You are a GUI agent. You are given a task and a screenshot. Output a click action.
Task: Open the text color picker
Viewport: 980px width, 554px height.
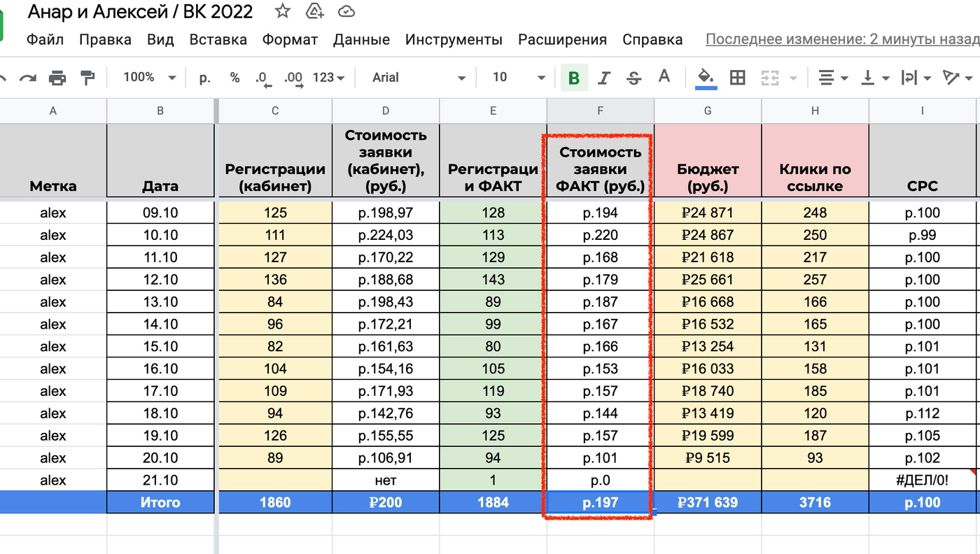pos(664,78)
